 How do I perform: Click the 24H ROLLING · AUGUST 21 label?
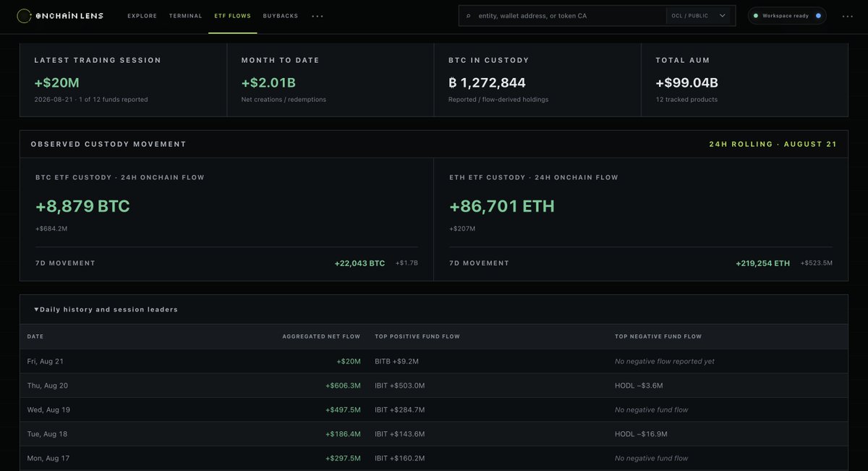pos(773,144)
